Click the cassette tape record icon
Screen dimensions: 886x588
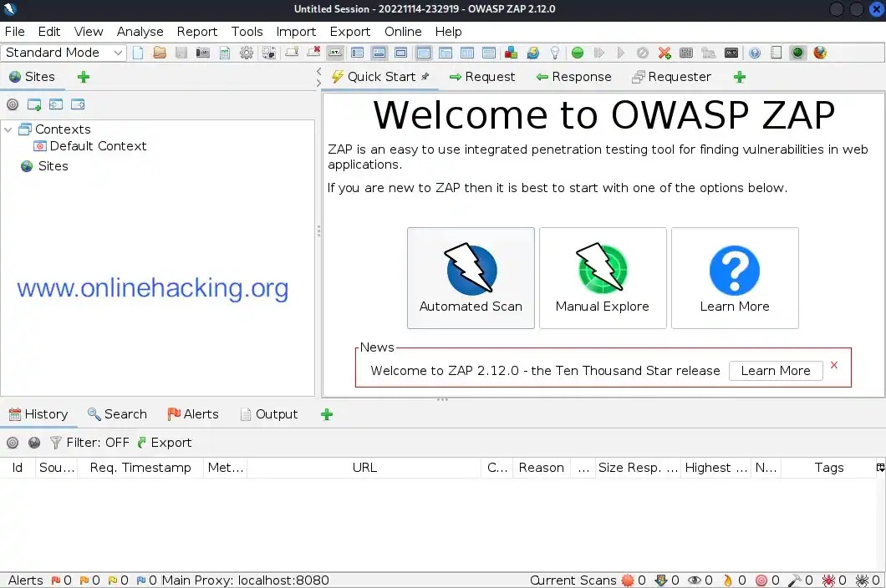[x=731, y=53]
